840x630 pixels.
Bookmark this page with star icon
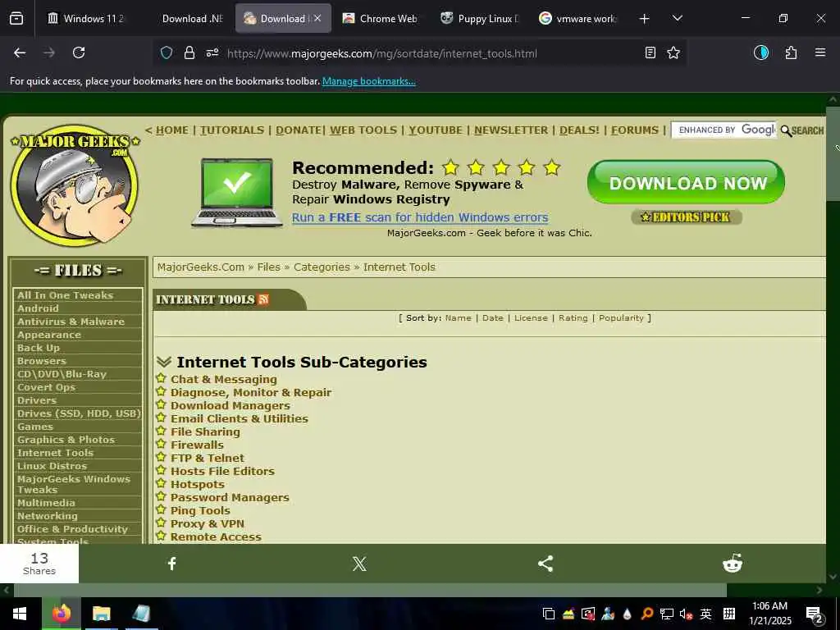[x=673, y=52]
